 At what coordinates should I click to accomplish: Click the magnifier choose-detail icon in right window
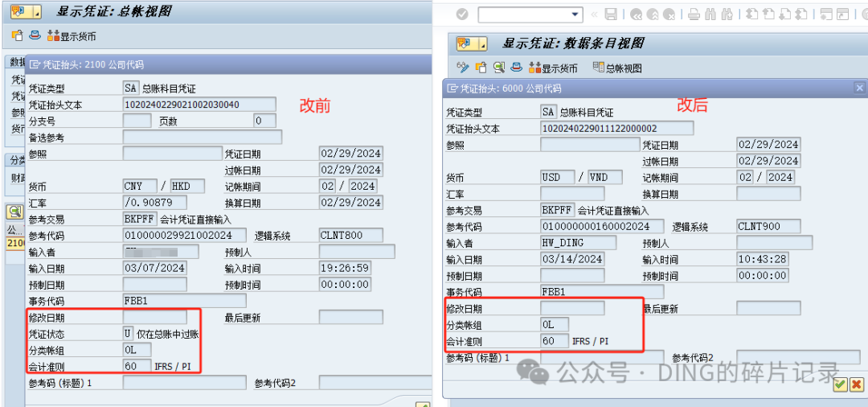point(499,68)
